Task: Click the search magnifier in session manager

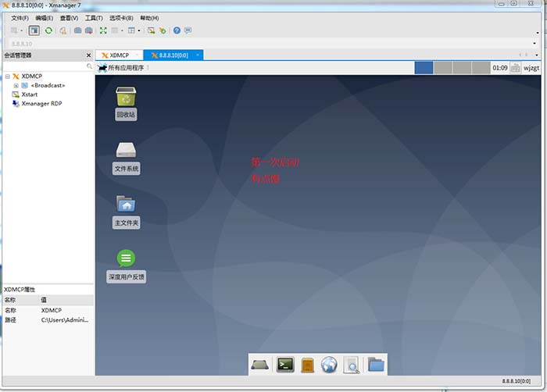Action: (89, 66)
